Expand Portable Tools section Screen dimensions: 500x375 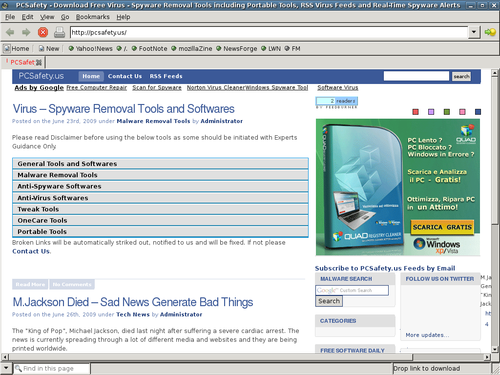click(160, 232)
